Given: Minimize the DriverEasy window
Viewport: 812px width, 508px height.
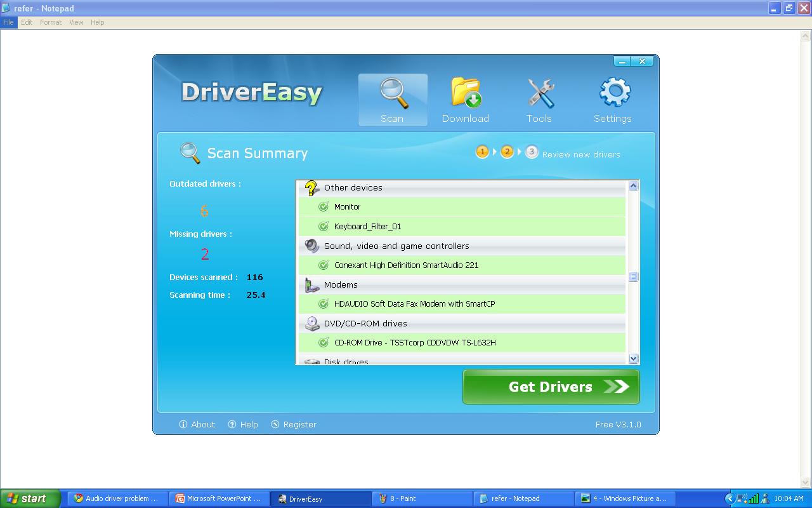Looking at the screenshot, I should pos(623,61).
